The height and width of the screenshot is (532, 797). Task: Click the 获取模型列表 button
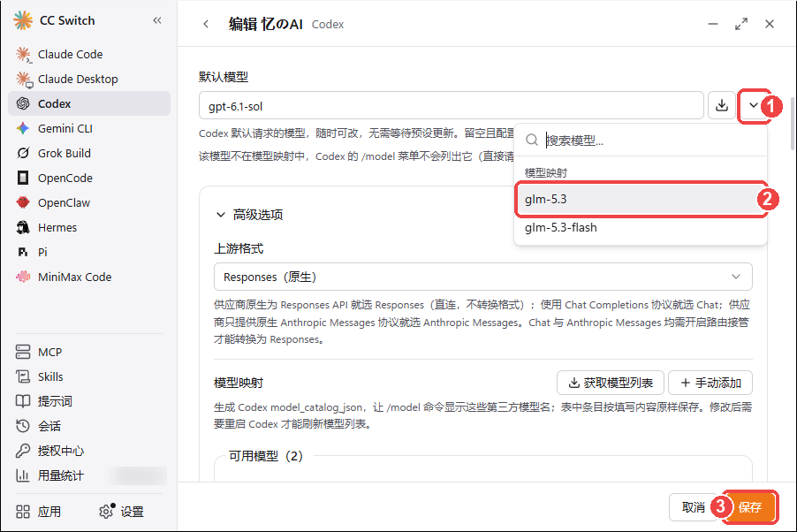point(611,383)
